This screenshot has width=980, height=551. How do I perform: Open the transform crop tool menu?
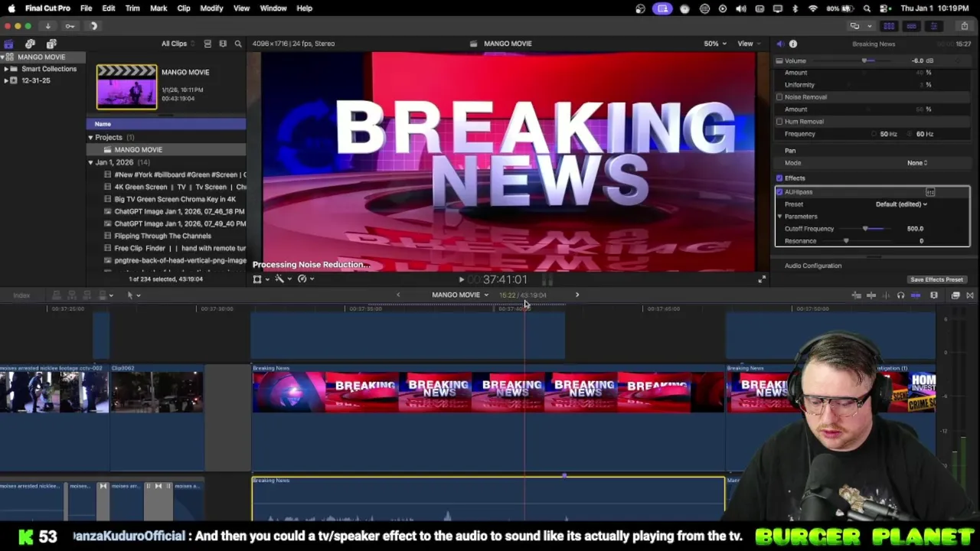coord(260,279)
